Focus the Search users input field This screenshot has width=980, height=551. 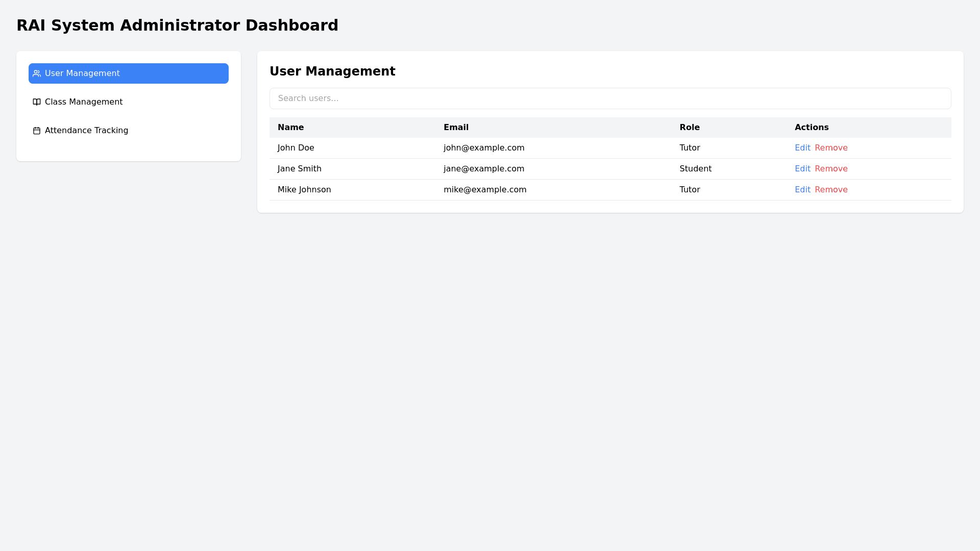(610, 98)
